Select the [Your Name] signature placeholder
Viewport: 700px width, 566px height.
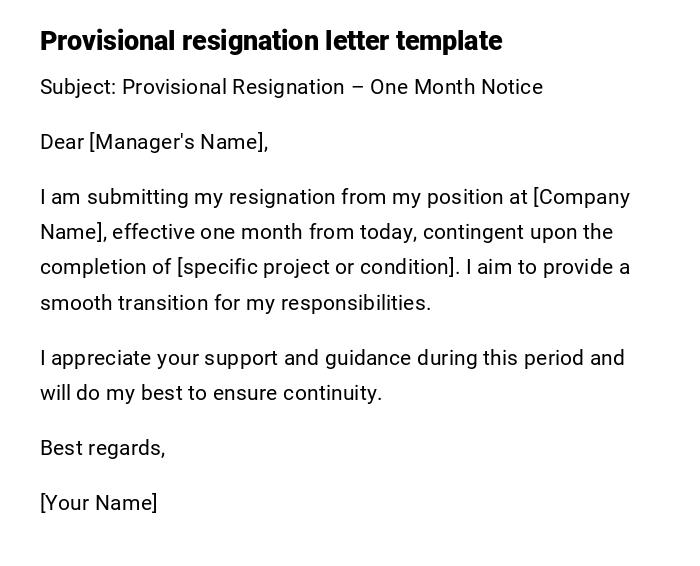[99, 503]
